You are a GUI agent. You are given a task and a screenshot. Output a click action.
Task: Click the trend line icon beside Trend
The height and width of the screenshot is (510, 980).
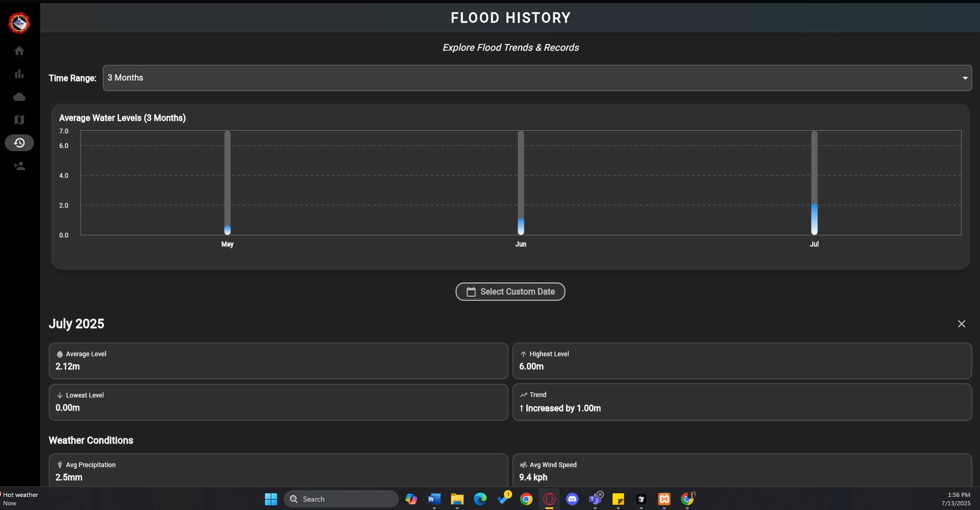pos(523,395)
